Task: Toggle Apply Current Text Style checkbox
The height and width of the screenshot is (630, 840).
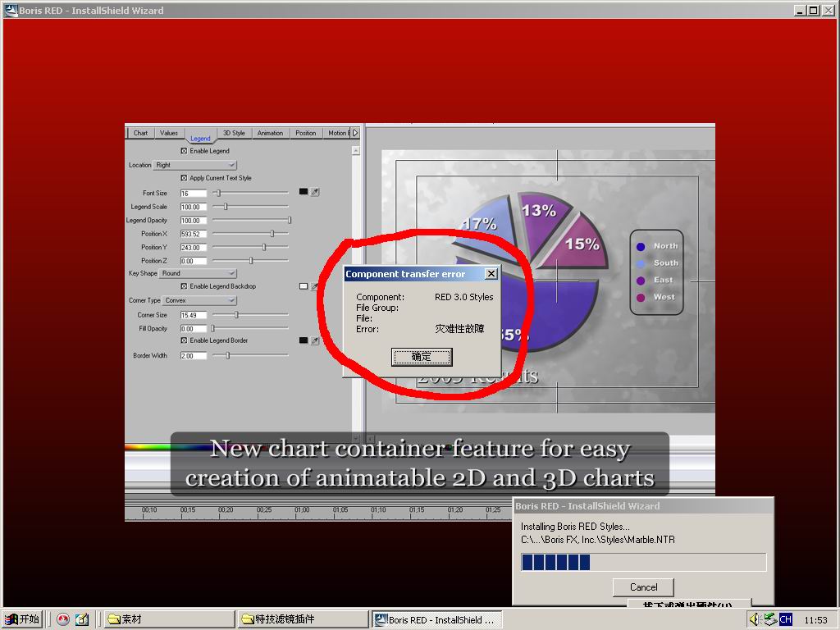Action: pos(184,178)
